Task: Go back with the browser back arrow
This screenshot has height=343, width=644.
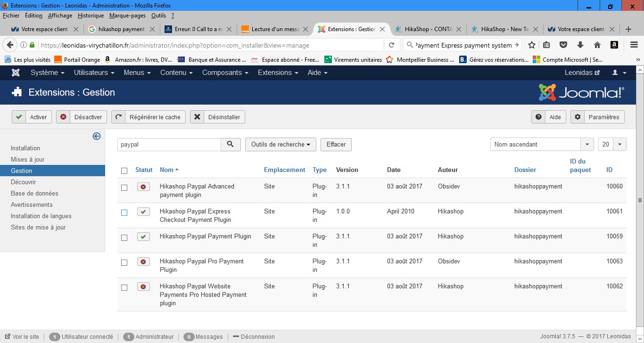Action: point(10,45)
